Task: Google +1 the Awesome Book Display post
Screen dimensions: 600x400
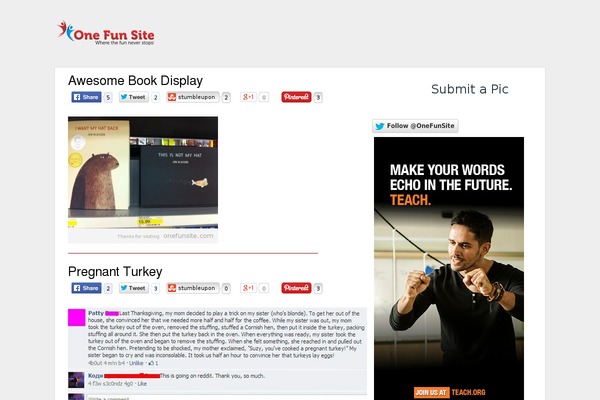Action: tap(248, 97)
